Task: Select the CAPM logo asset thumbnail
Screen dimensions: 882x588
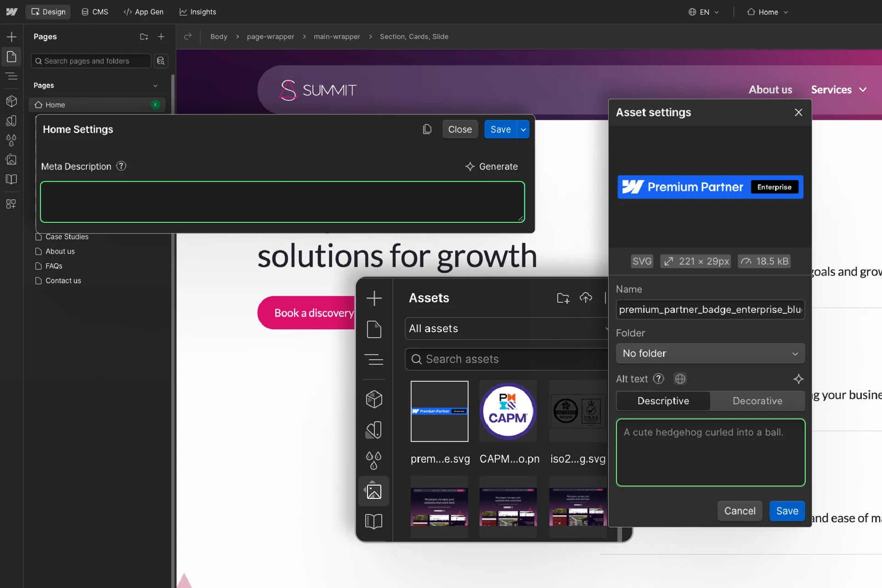Action: pos(508,411)
